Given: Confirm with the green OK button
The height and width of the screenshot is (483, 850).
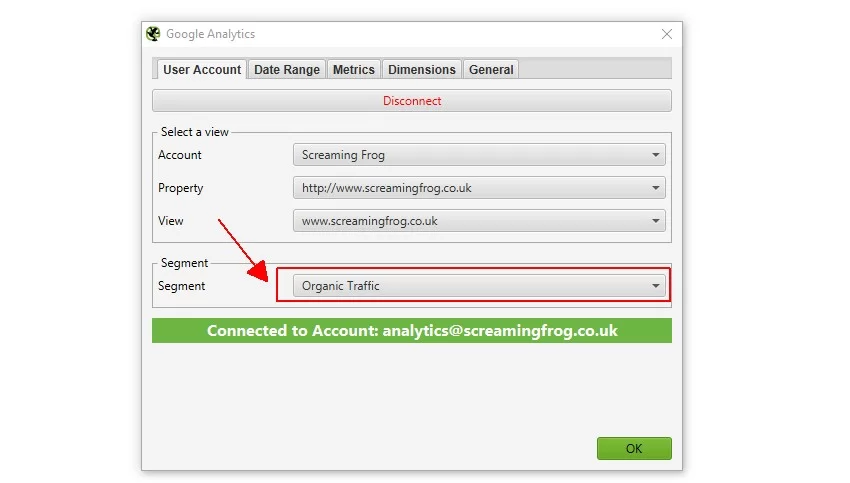Looking at the screenshot, I should tap(634, 448).
